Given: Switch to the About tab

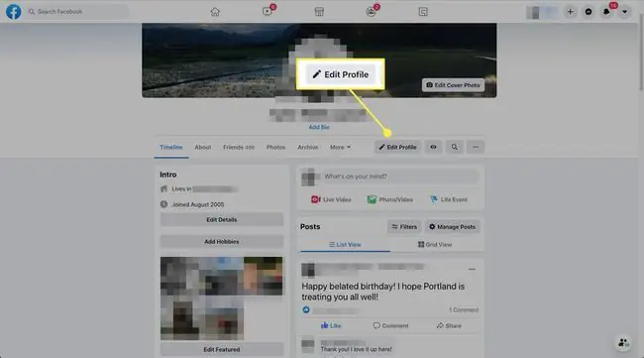Looking at the screenshot, I should 203,147.
